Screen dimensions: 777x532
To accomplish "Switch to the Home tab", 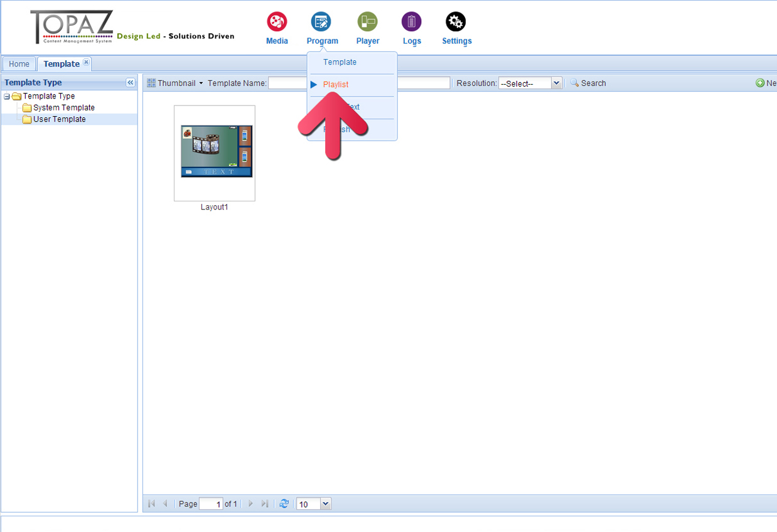I will [19, 64].
